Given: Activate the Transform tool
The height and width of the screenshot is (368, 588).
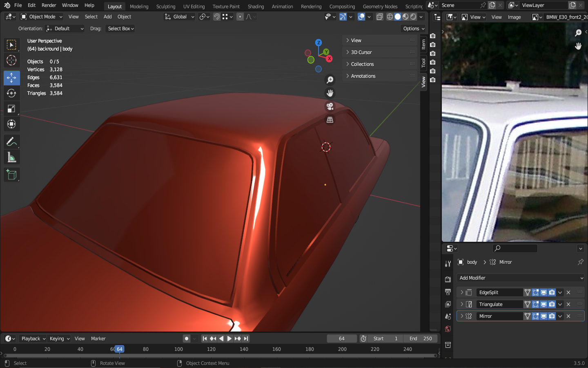Looking at the screenshot, I should click(11, 124).
